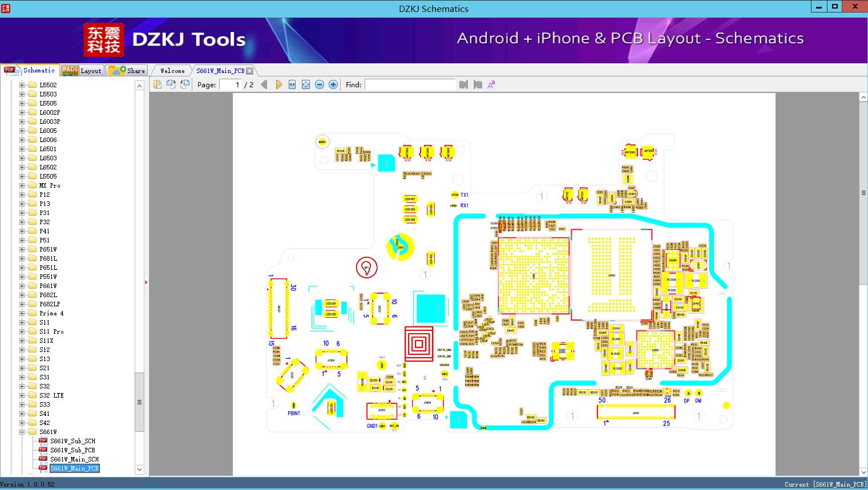Fit the page to width
This screenshot has height=490, width=868.
click(x=292, y=84)
